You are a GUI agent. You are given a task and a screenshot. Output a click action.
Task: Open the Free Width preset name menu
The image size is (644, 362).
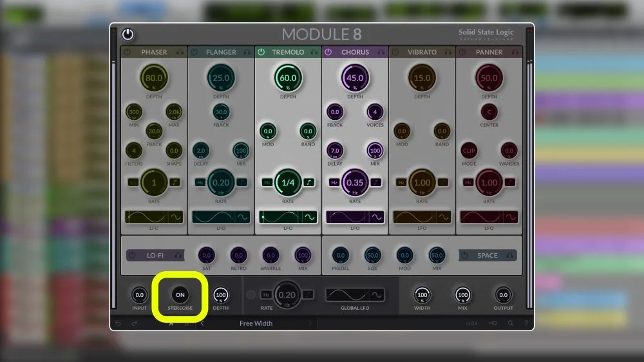256,323
